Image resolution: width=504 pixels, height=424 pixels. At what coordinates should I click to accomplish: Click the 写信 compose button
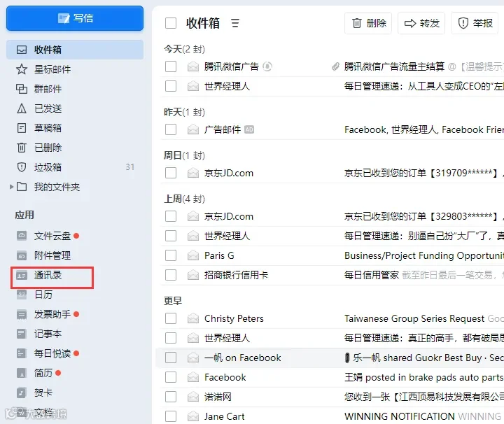tap(75, 18)
